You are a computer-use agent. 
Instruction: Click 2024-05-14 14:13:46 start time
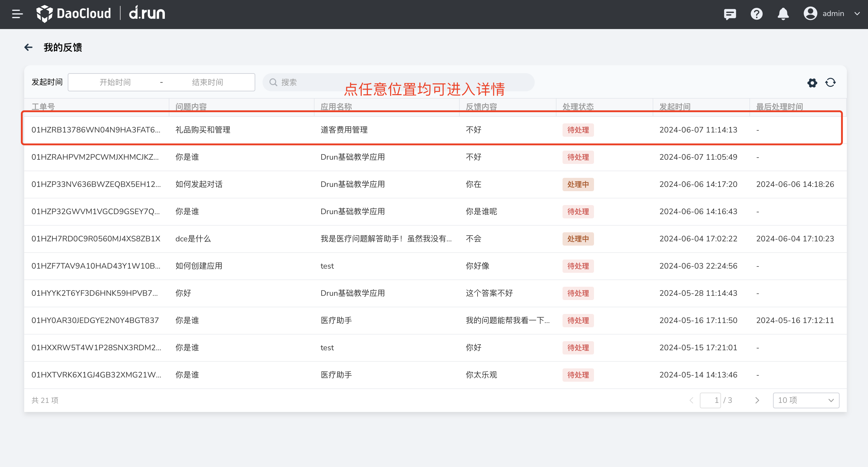tap(698, 375)
